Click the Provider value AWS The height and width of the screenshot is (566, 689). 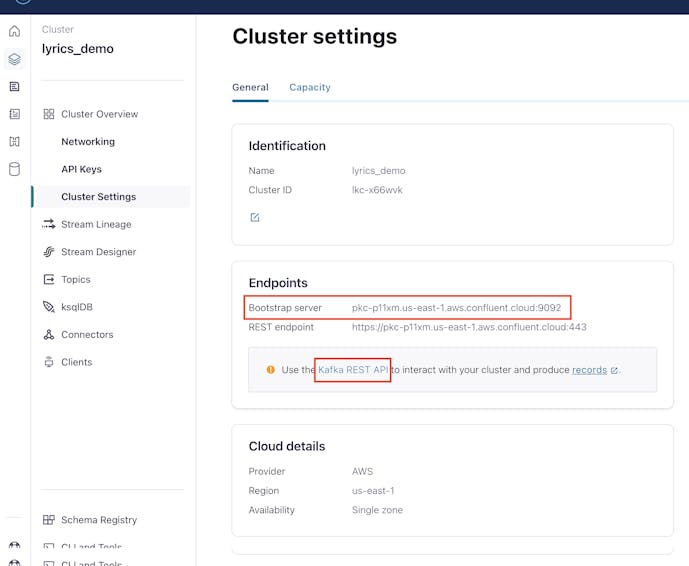pos(362,472)
